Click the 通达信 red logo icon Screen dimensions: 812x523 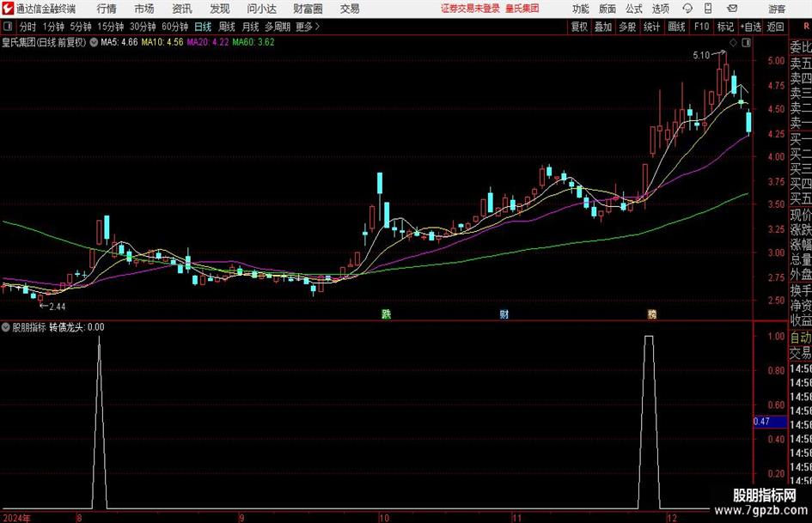click(8, 9)
